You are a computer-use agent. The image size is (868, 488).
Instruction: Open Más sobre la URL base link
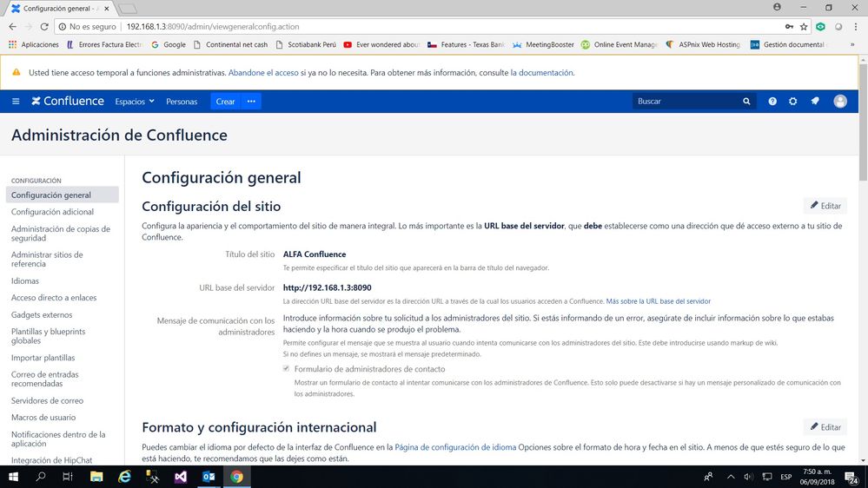click(x=659, y=301)
